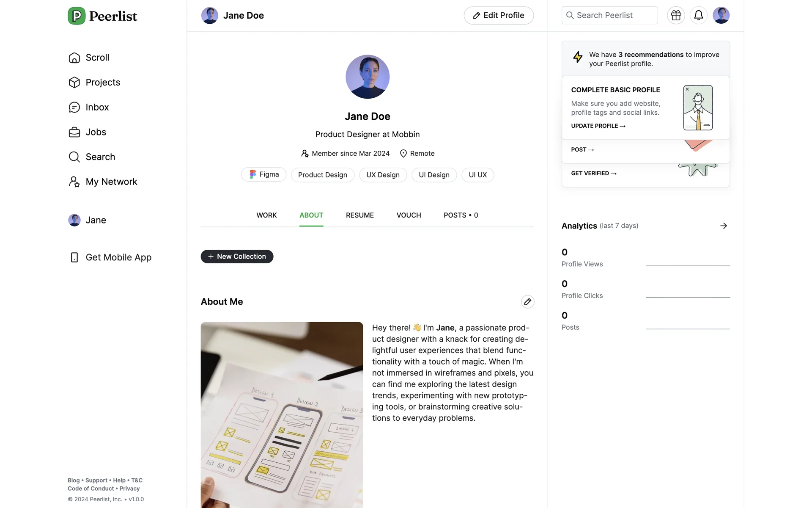Screen dimensions: 812x508
Task: Click the Edit Profile button
Action: (499, 15)
